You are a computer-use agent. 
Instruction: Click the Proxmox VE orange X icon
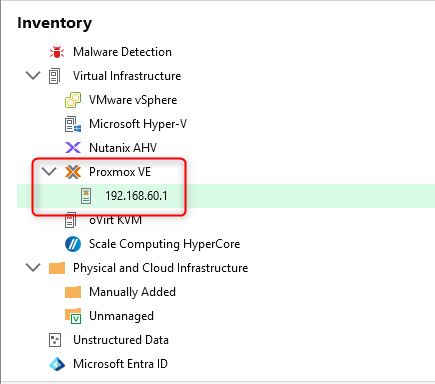73,172
